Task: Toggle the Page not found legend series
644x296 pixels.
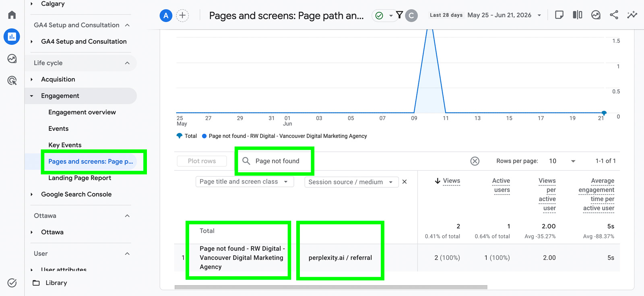Action: click(x=285, y=136)
